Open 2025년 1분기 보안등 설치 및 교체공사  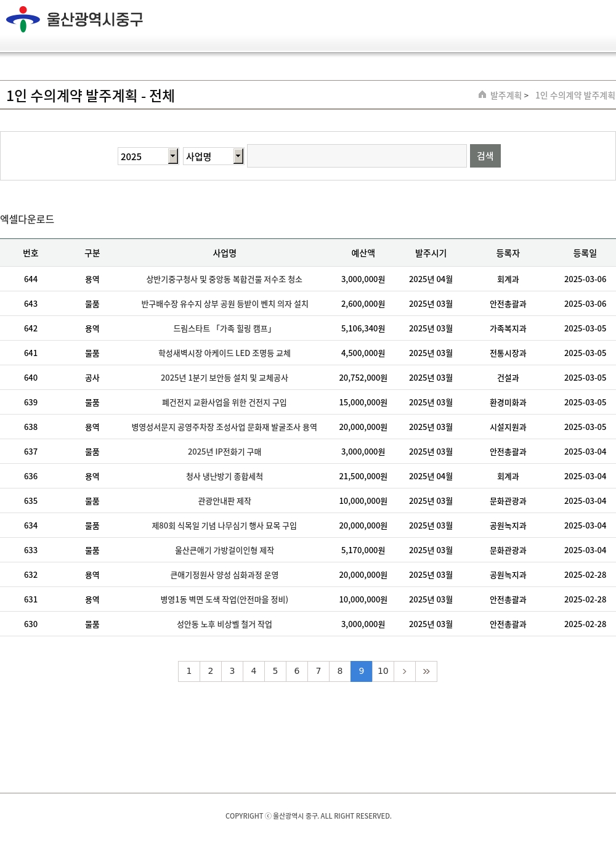coord(224,378)
